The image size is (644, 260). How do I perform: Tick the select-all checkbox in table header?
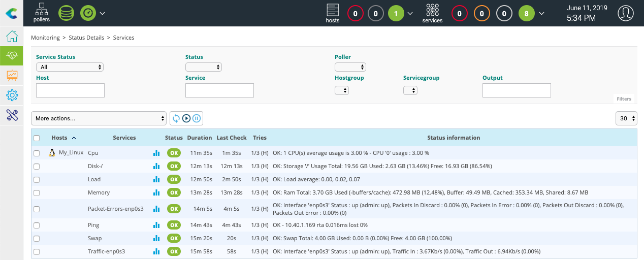(37, 138)
